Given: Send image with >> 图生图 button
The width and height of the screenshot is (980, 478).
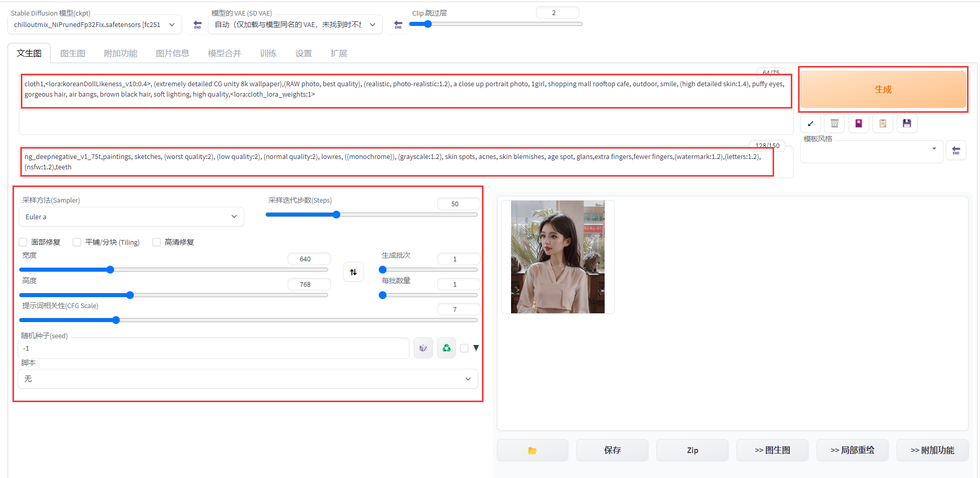Looking at the screenshot, I should coord(773,450).
